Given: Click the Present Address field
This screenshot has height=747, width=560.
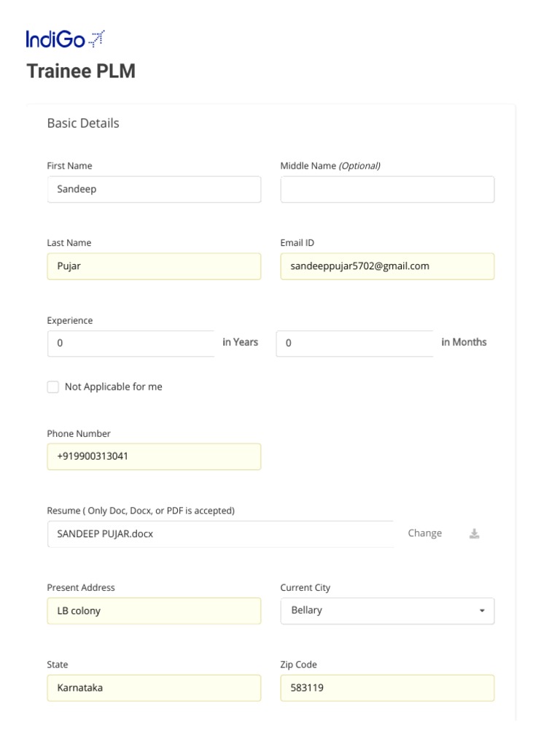Looking at the screenshot, I should pos(154,611).
